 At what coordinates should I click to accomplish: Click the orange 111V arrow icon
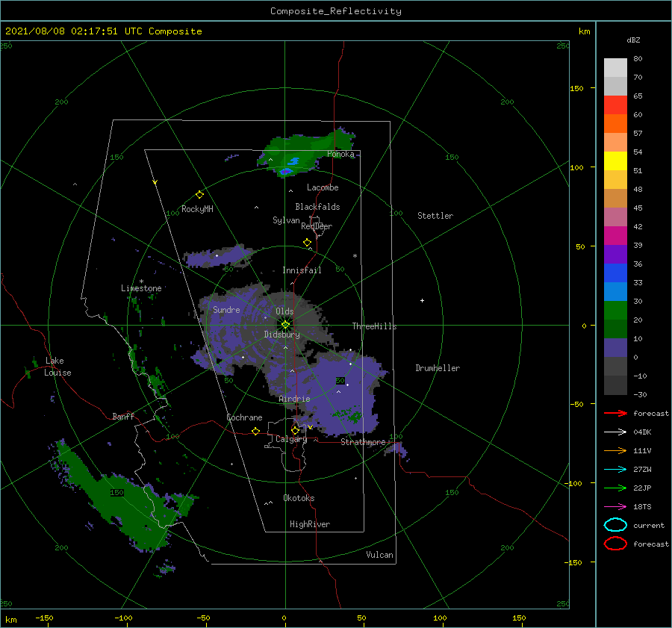(615, 450)
